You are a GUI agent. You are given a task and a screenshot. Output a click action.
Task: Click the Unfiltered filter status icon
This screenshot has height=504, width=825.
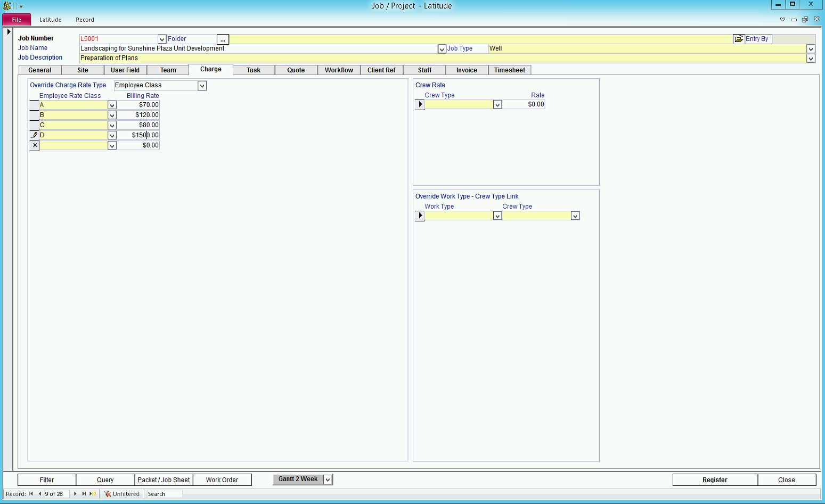108,494
